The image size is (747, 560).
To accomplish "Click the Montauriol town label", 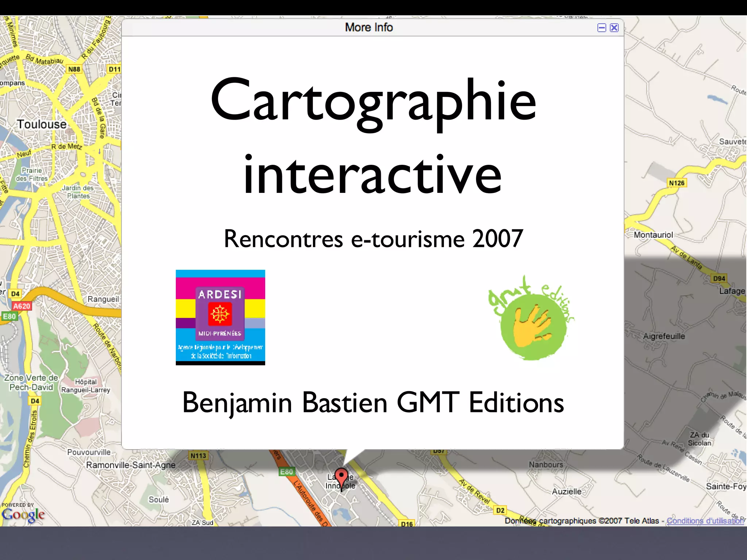I will click(x=653, y=235).
